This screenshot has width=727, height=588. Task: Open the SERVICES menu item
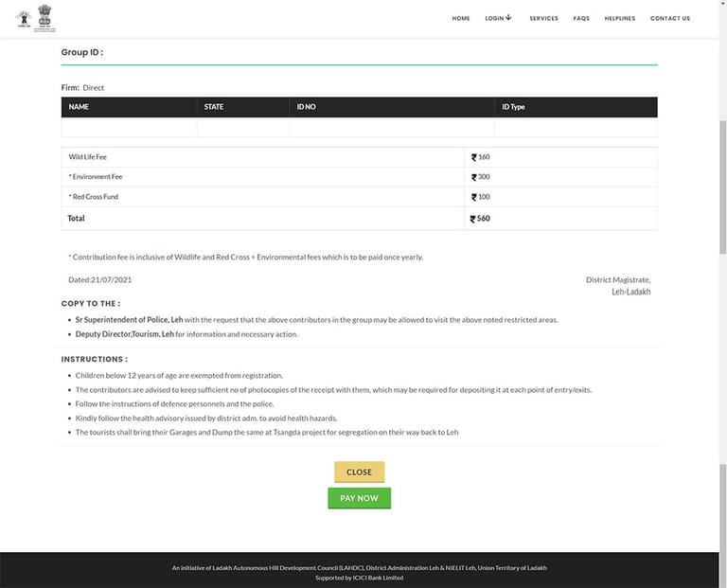543,18
